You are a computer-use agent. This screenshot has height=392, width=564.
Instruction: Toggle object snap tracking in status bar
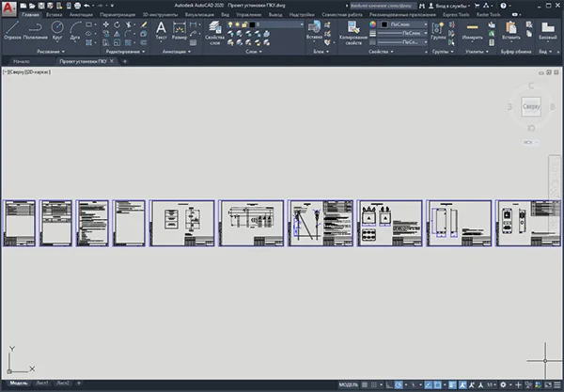click(428, 384)
